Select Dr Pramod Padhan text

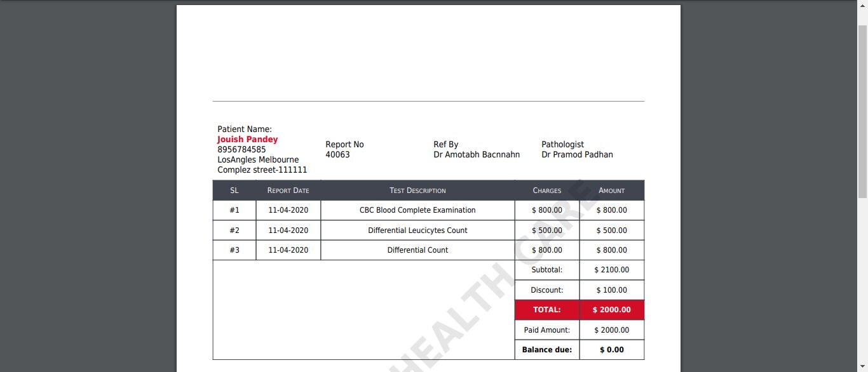click(x=577, y=155)
